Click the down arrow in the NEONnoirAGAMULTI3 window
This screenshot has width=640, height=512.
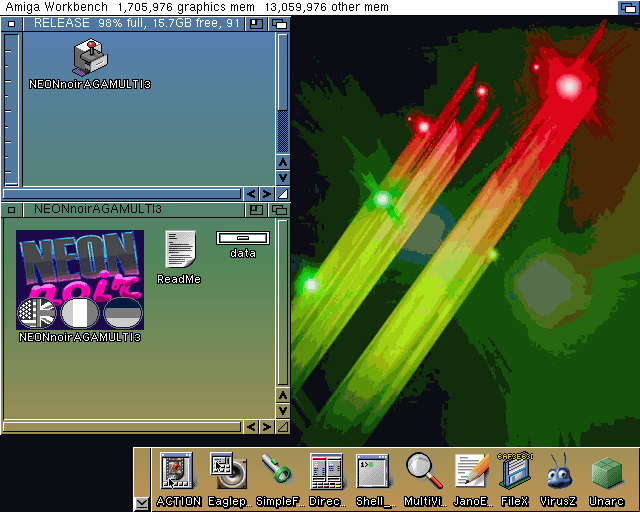[283, 411]
